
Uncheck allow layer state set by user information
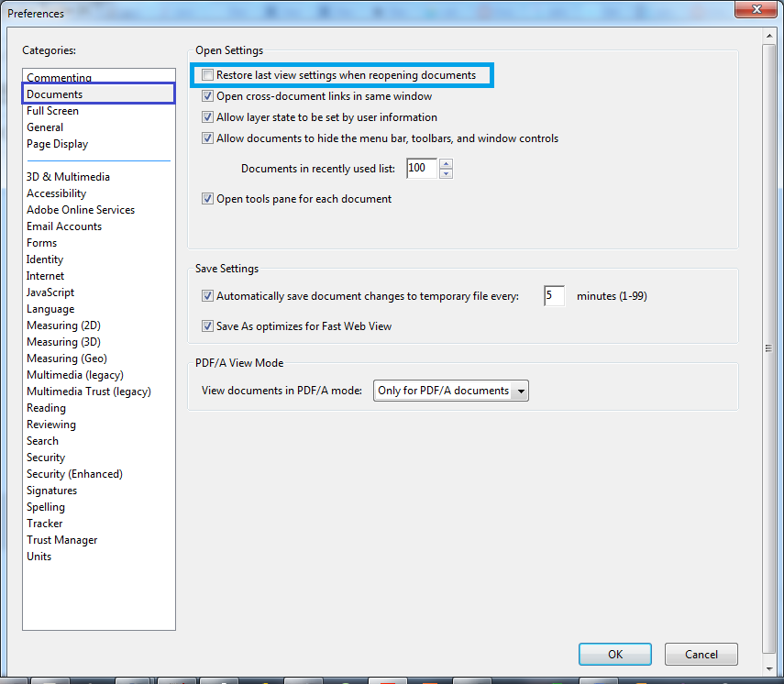pos(207,117)
